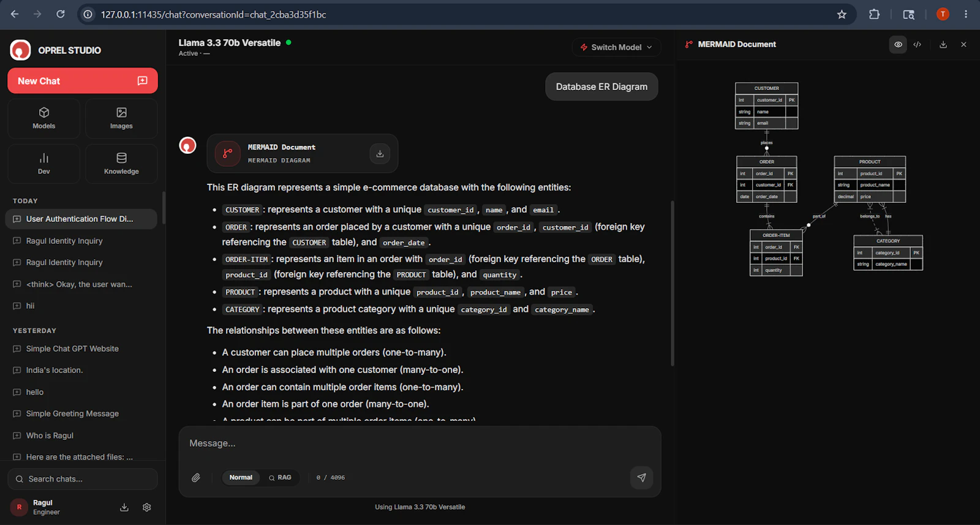Viewport: 980px width, 525px height.
Task: Open the '<think> Okay, the user wan...' chat
Action: (x=81, y=284)
